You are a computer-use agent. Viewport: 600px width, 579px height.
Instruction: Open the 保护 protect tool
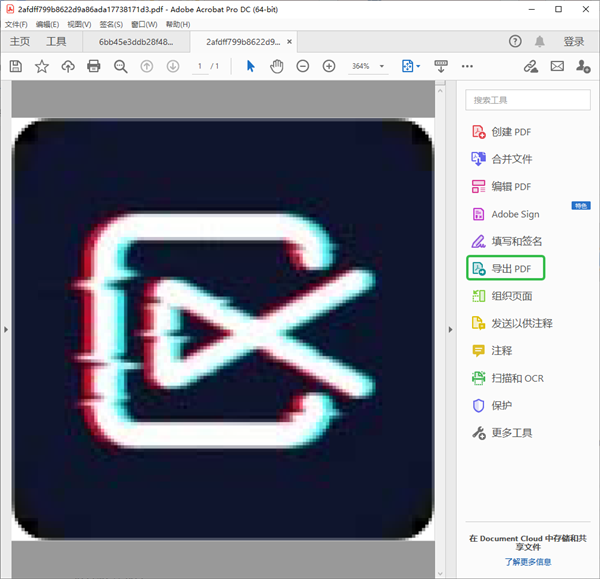pos(492,405)
